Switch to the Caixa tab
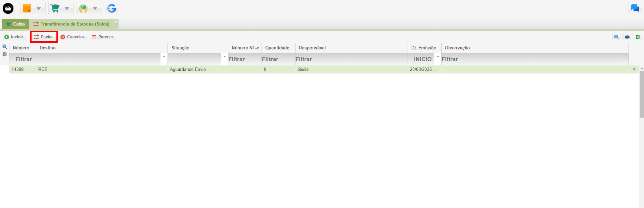This screenshot has width=644, height=208. point(15,24)
